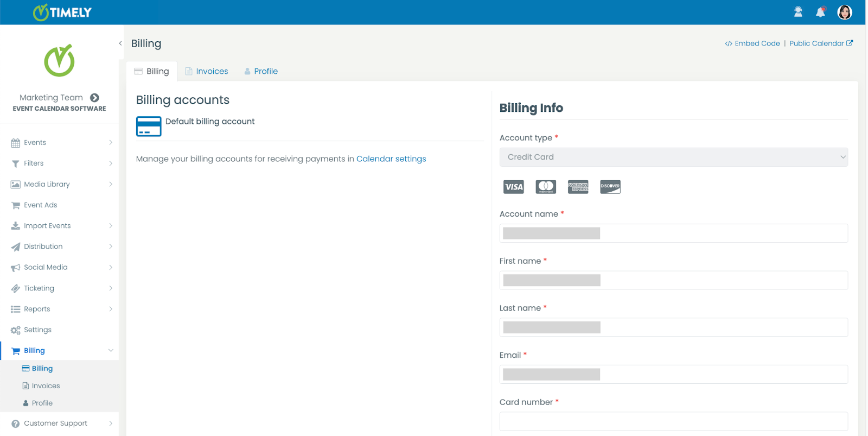The image size is (868, 436).
Task: Click the Distribution paper plane icon
Action: [x=16, y=247]
